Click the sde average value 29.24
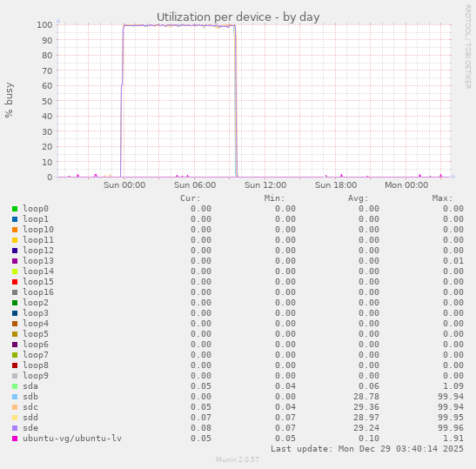476x469 pixels. click(x=366, y=428)
